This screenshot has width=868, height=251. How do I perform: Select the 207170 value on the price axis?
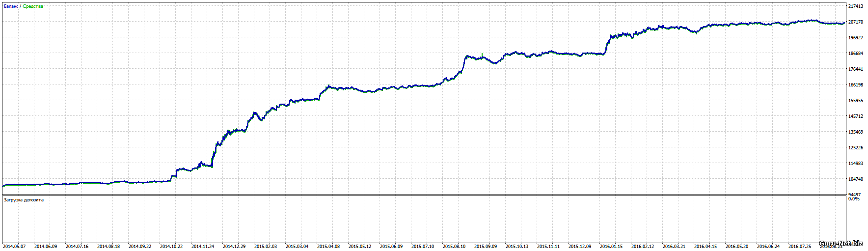point(856,22)
